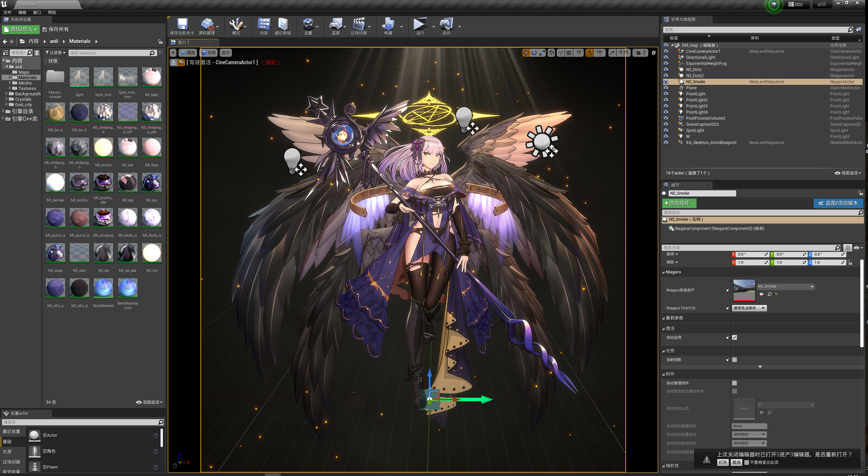This screenshot has width=868, height=476.
Task: Select the Scale gizmo mode icon
Action: point(542,53)
